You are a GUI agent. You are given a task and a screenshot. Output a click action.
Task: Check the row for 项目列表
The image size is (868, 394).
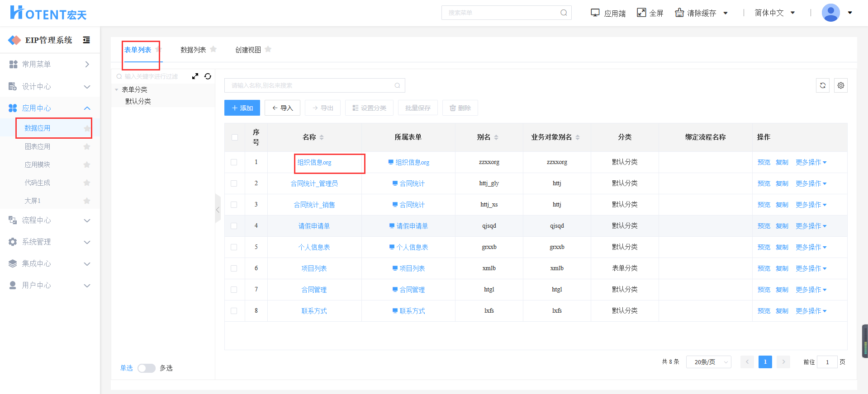tap(234, 268)
